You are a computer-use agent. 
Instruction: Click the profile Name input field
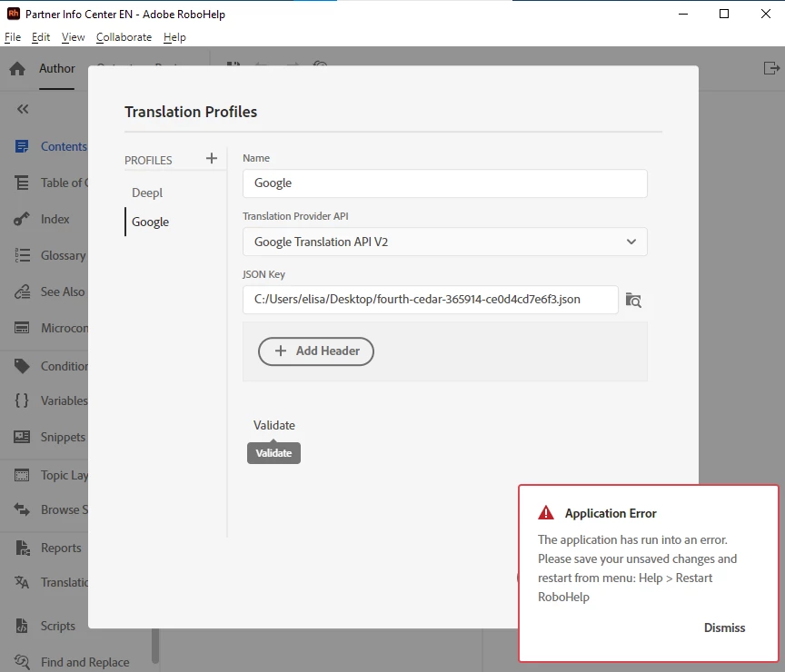tap(444, 183)
